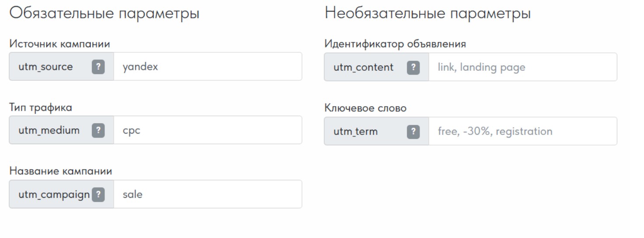Open the utm_term help icon
This screenshot has width=644, height=238.
tap(413, 131)
